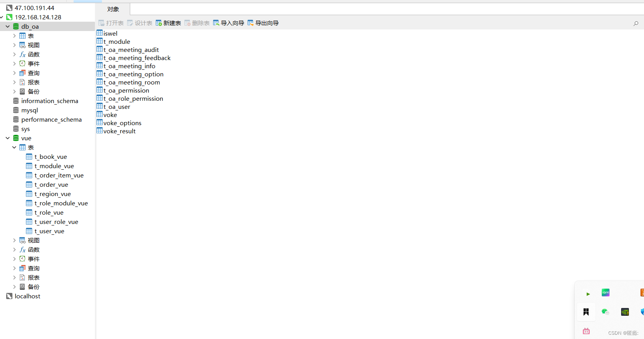Image resolution: width=644 pixels, height=339 pixels.
Task: Expand the 函数 node under db_oa
Action: (x=14, y=54)
